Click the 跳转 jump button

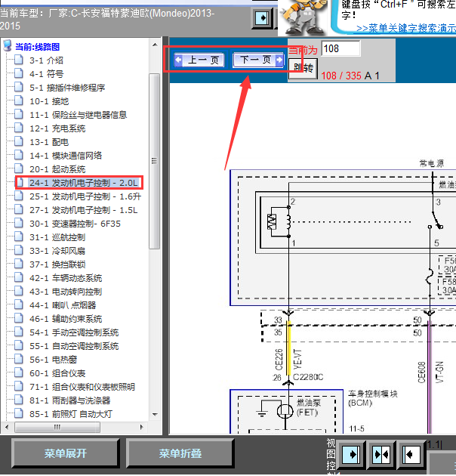[x=303, y=69]
